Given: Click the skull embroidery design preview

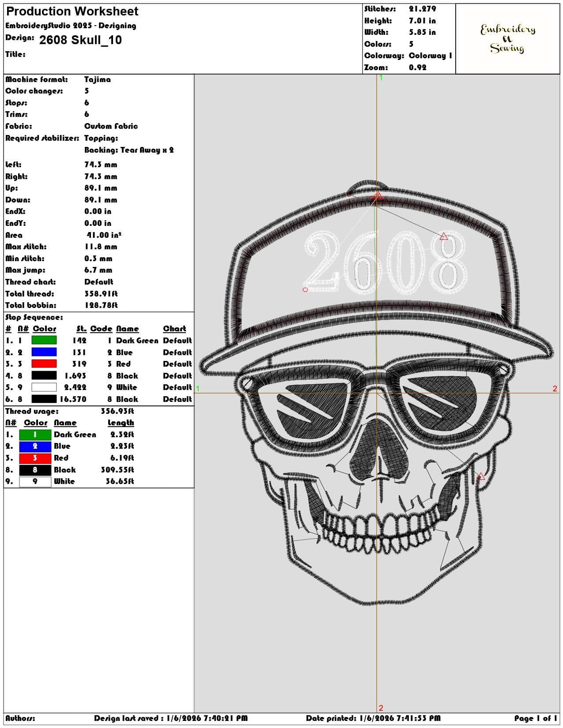Looking at the screenshot, I should coord(376,393).
